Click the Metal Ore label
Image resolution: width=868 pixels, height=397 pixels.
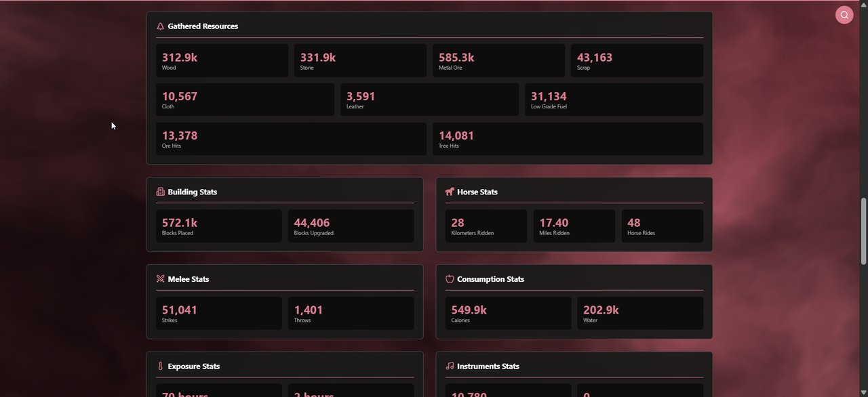pos(450,68)
